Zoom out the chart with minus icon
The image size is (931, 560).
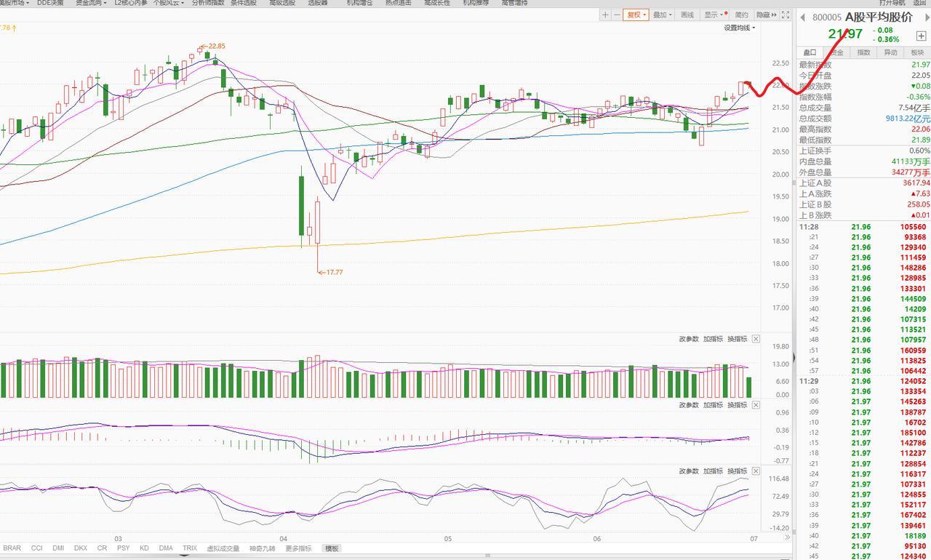click(x=617, y=15)
